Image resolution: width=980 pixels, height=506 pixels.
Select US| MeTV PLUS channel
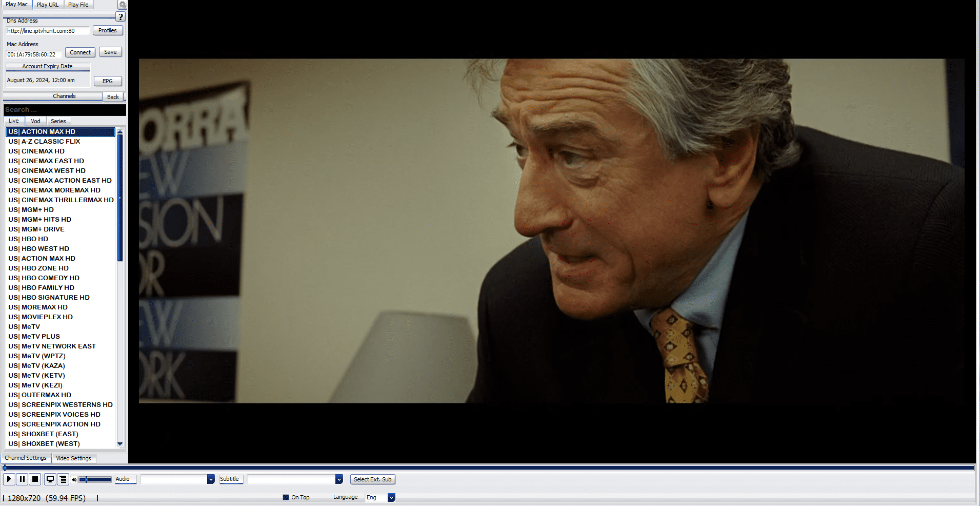(x=61, y=337)
